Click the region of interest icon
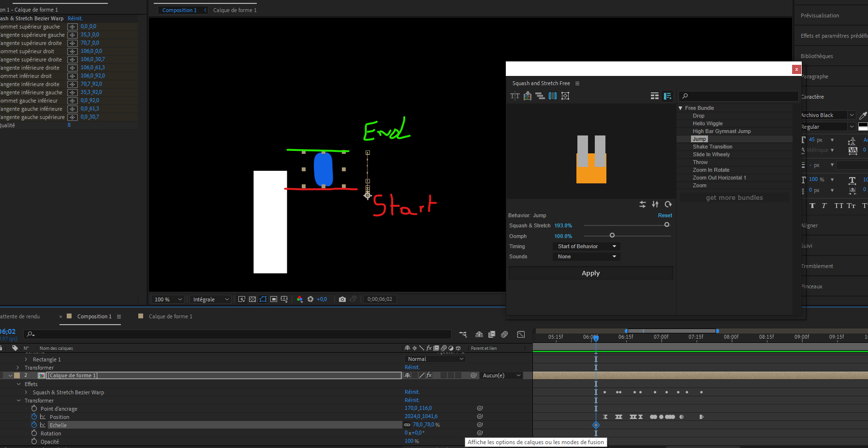868x448 pixels. [x=274, y=299]
